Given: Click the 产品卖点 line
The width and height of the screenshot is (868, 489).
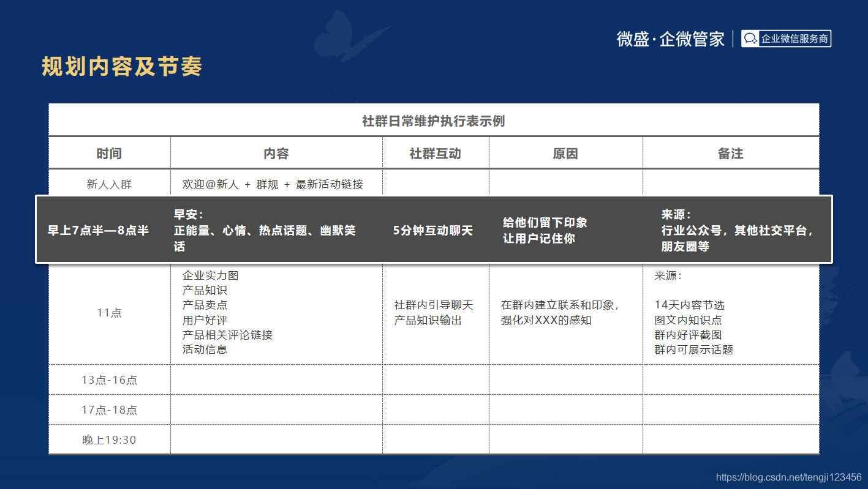Looking at the screenshot, I should click(205, 305).
